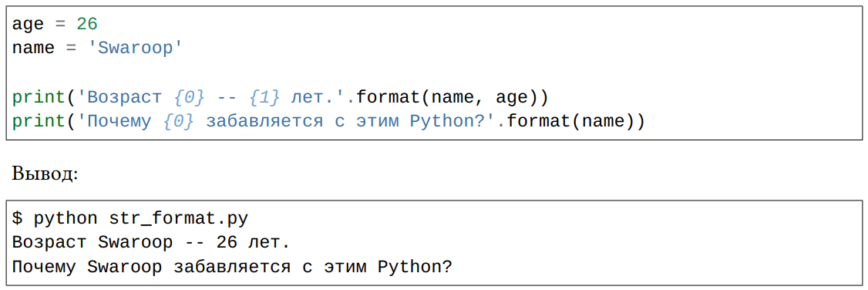
Task: Click the {0} placeholder in Почему string
Action: 179,120
